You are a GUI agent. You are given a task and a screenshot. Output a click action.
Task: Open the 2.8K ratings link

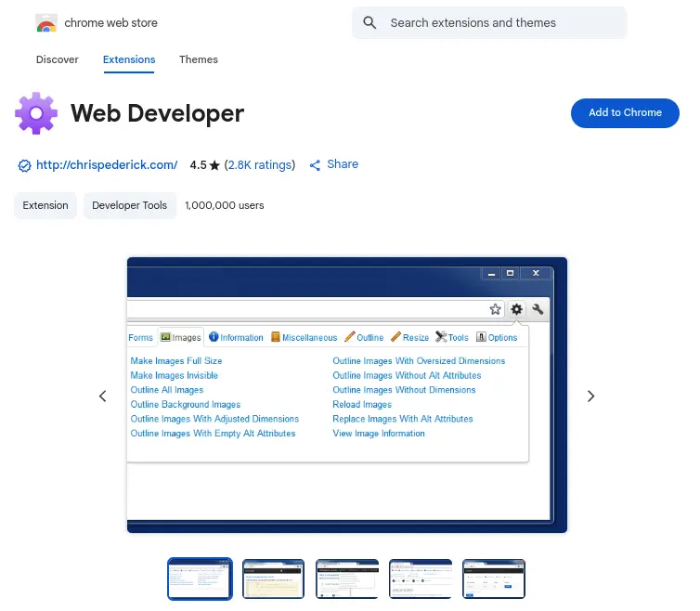[259, 164]
